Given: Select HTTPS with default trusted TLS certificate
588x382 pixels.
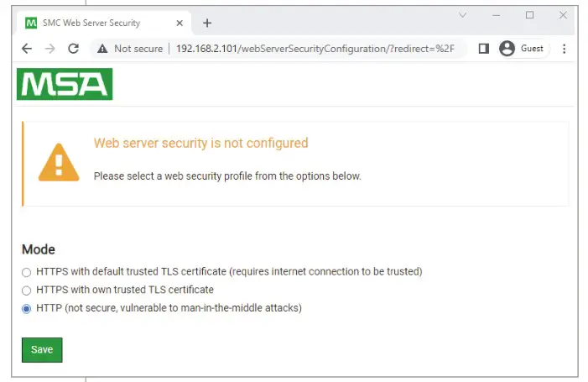Looking at the screenshot, I should click(x=27, y=272).
